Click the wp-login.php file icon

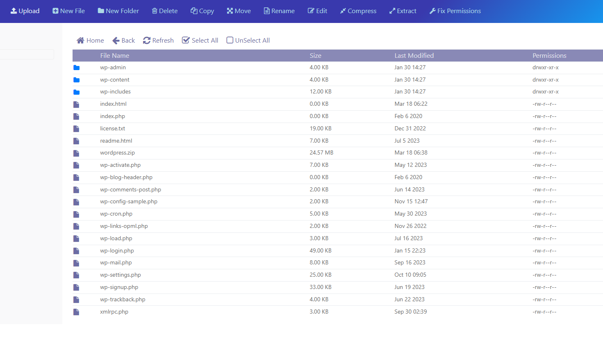point(76,251)
